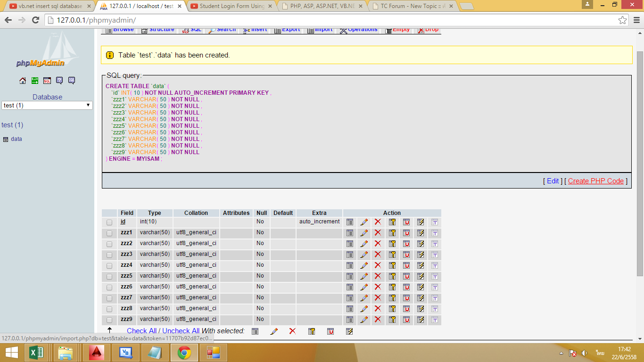Add Index icon on row zzz5

pos(421,276)
